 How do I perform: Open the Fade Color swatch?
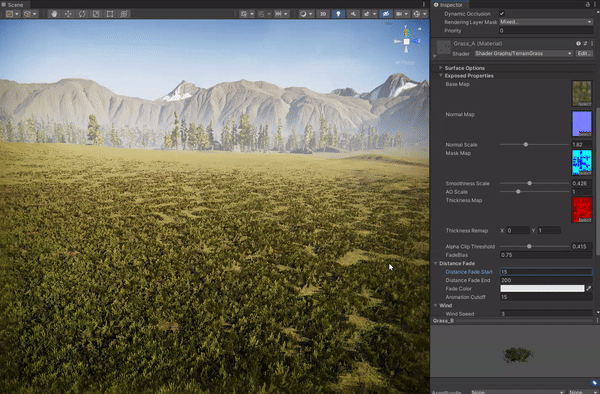click(542, 288)
